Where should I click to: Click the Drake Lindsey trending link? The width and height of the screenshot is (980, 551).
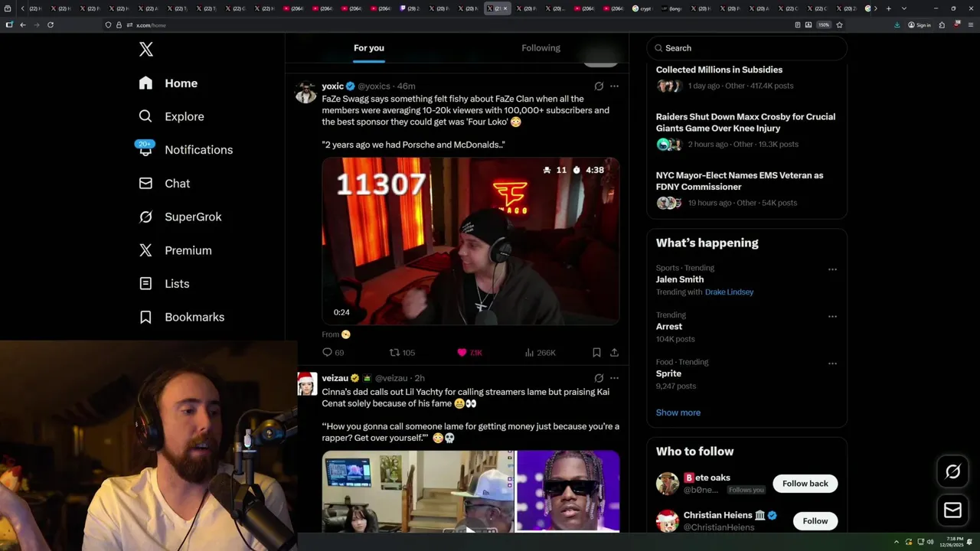(x=729, y=292)
